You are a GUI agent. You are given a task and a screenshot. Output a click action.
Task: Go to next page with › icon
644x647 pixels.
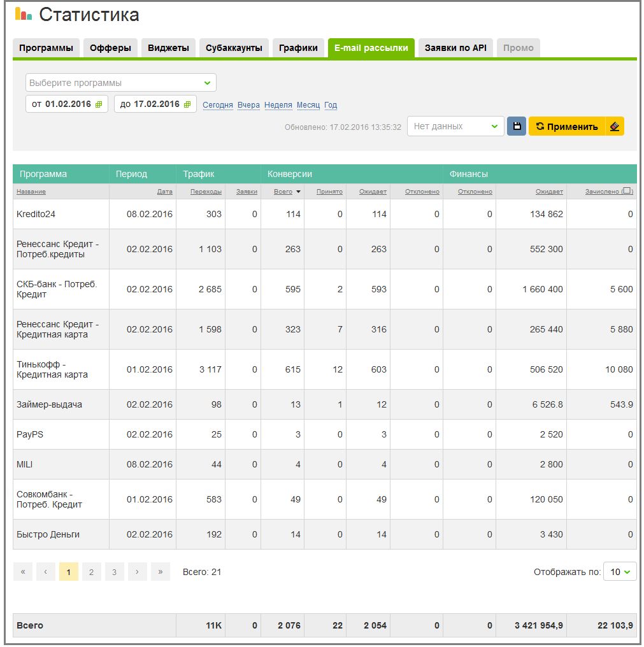[x=137, y=572]
